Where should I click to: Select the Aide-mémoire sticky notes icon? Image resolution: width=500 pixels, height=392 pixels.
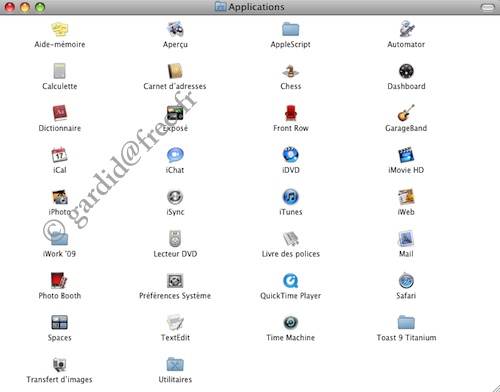tap(60, 29)
